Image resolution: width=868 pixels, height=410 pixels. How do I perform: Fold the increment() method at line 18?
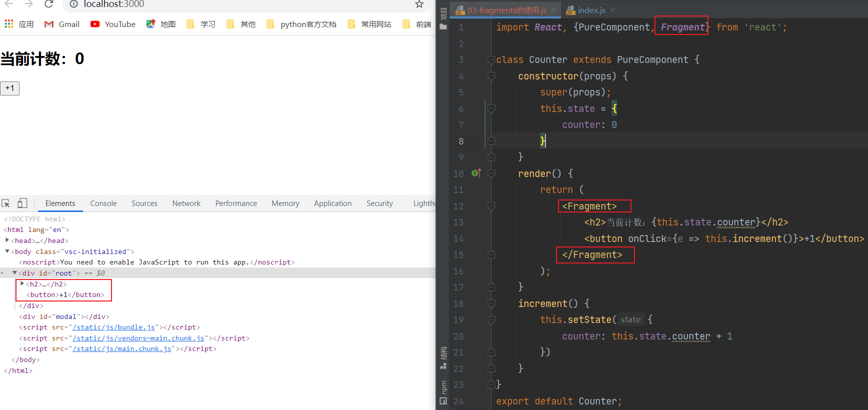[491, 303]
